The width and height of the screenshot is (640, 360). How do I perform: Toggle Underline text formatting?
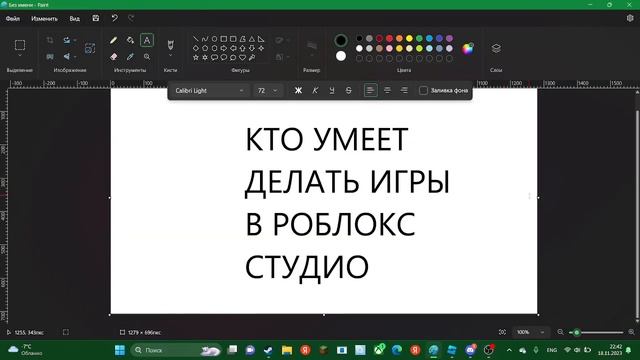tap(332, 90)
